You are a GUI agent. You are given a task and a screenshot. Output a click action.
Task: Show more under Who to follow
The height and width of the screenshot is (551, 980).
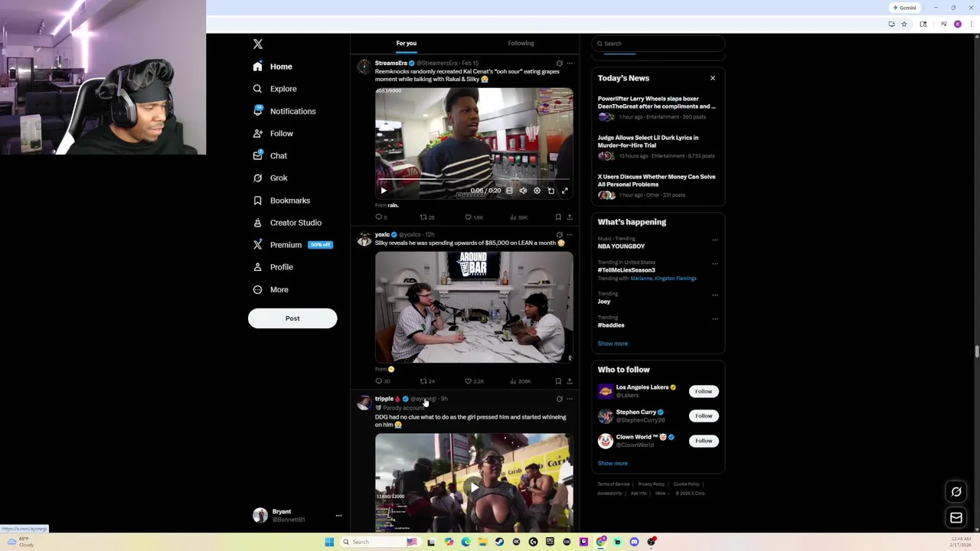tap(612, 464)
